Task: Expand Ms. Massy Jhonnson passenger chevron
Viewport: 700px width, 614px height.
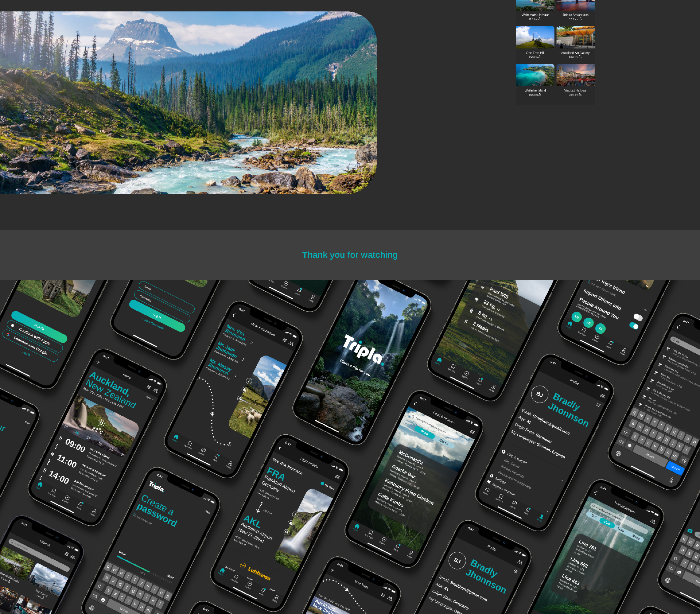Action: [x=235, y=376]
